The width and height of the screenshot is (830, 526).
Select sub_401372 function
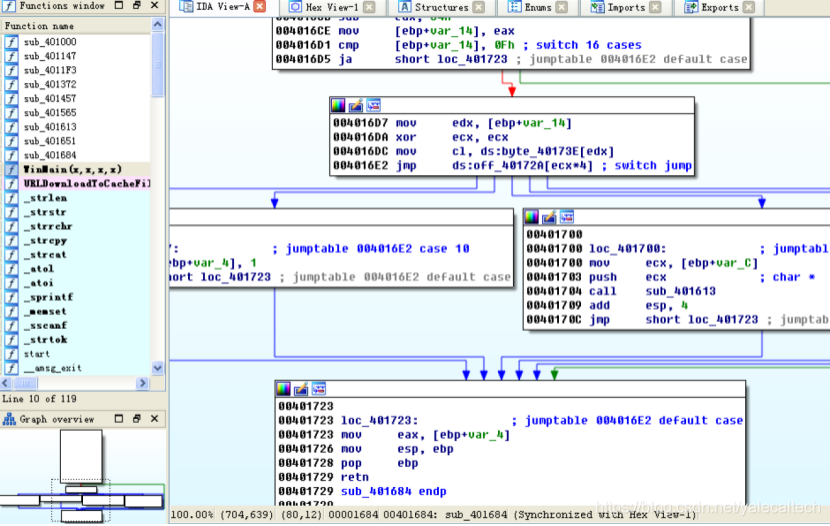[50, 85]
